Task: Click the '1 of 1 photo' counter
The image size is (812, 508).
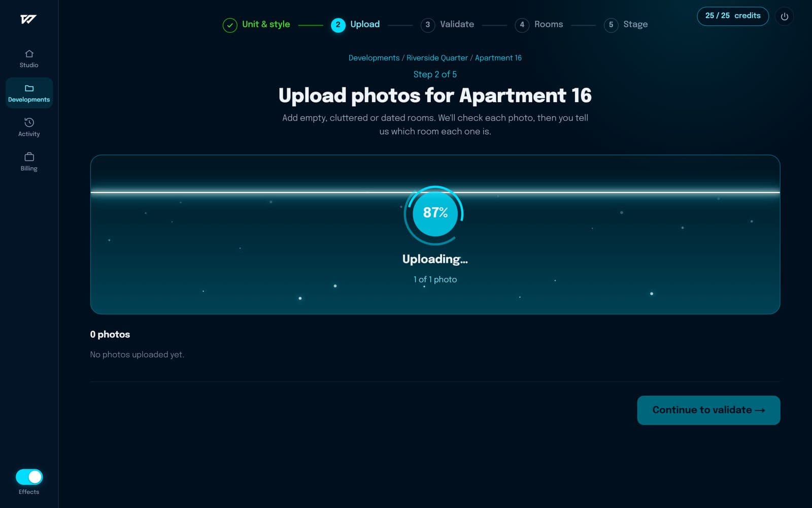Action: pos(435,279)
